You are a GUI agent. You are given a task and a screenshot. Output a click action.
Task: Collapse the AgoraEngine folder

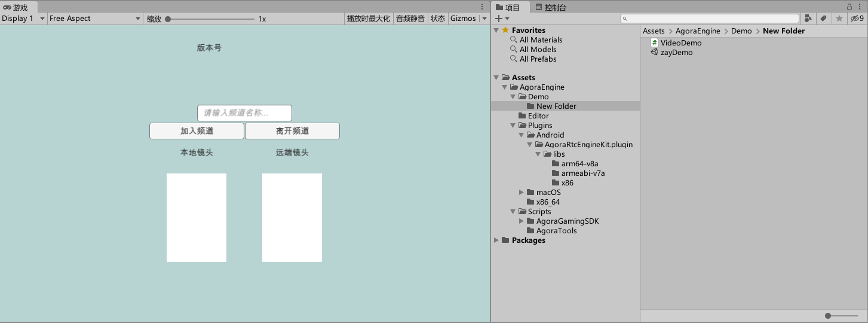click(x=505, y=87)
